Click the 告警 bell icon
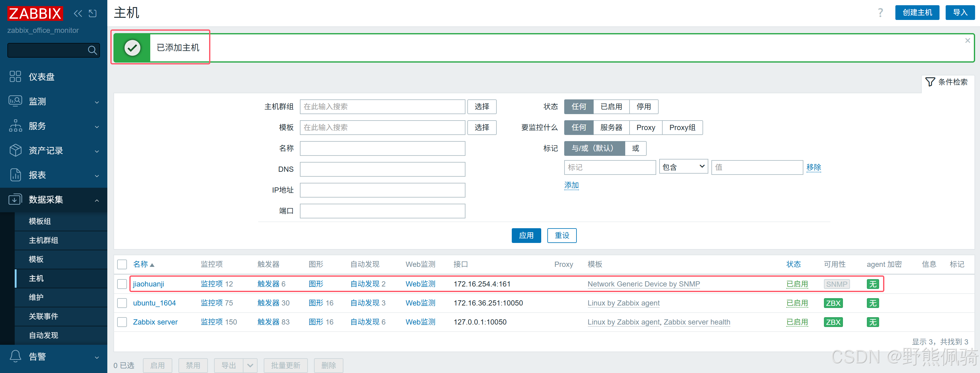 point(15,356)
